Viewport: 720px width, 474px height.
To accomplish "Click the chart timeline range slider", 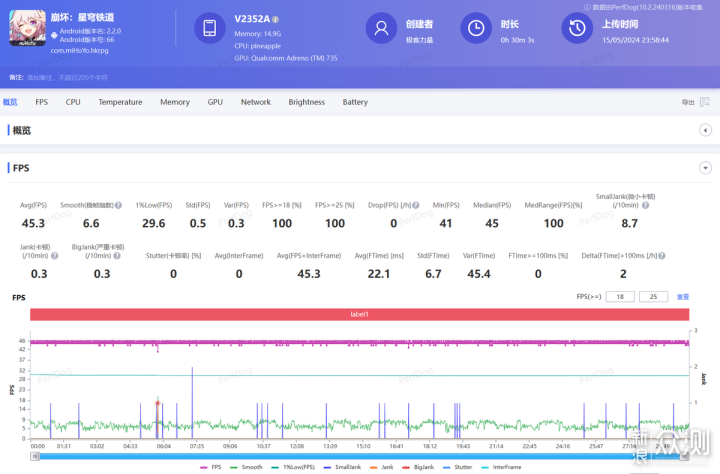I will pos(360,456).
